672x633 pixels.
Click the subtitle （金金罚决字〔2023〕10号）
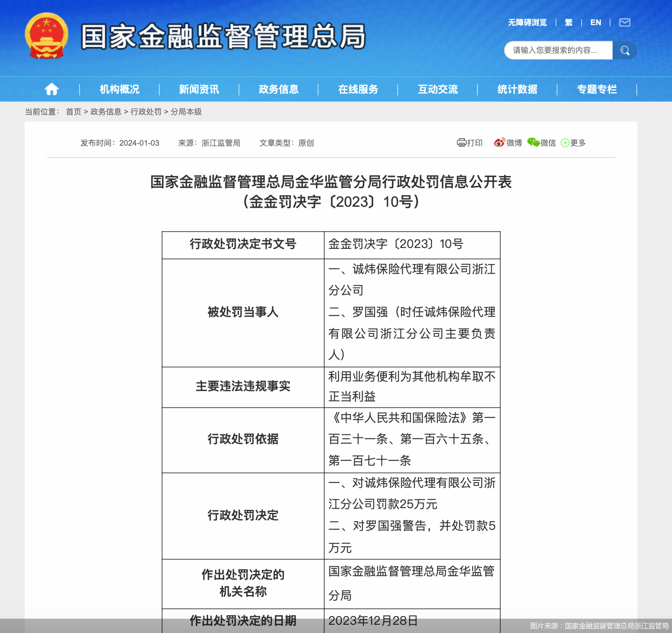(x=331, y=202)
